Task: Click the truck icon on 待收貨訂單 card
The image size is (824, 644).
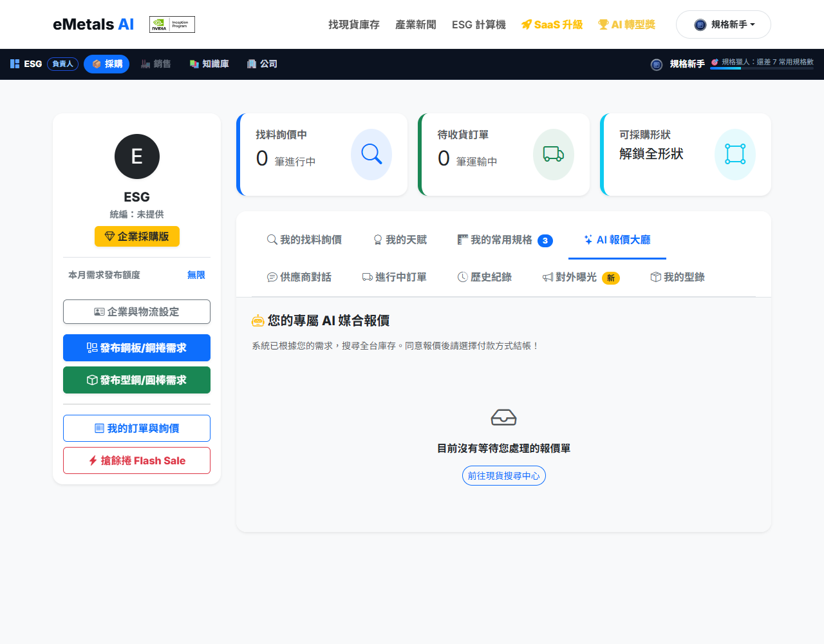Action: click(x=554, y=155)
